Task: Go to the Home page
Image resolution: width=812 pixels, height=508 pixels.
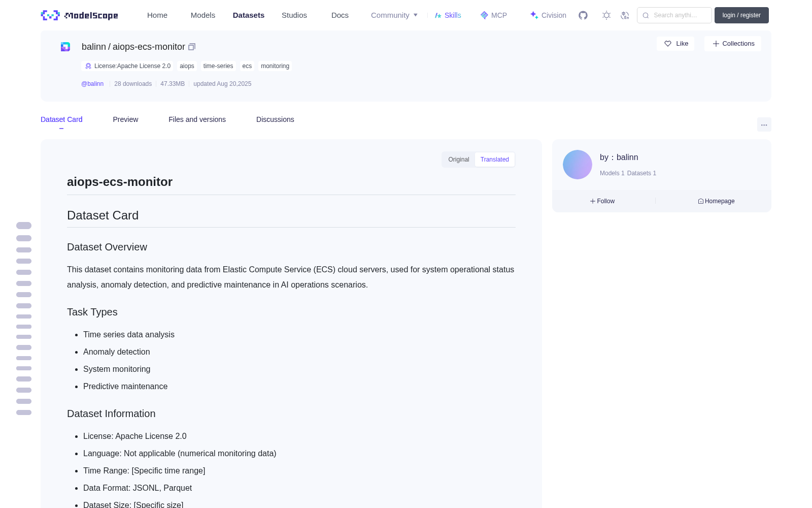Action: tap(157, 15)
